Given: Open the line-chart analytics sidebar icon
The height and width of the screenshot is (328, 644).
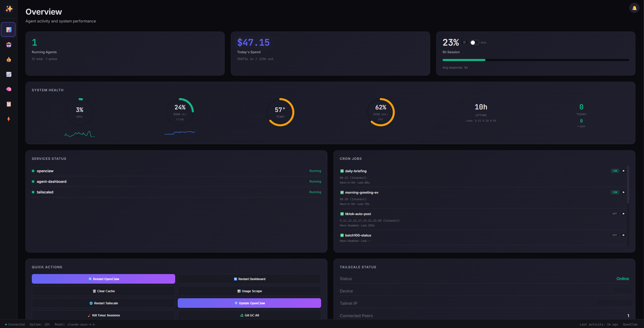Looking at the screenshot, I should (9, 74).
